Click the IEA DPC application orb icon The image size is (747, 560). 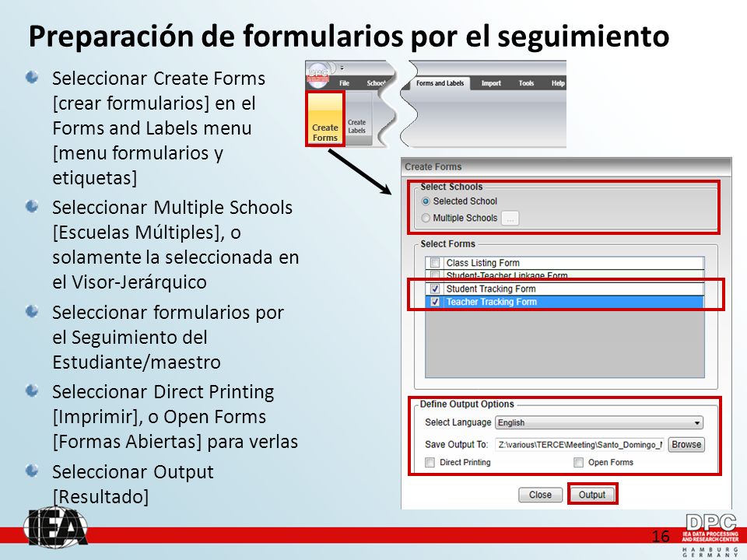[317, 75]
